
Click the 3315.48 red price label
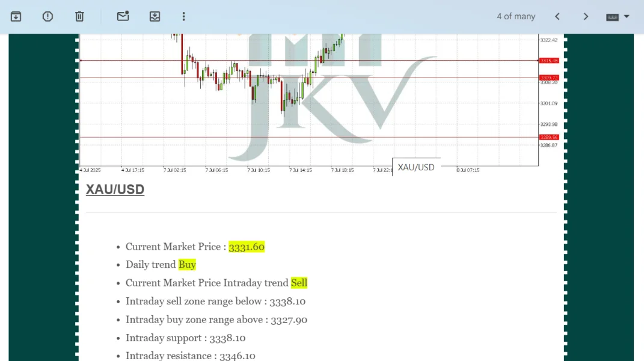pyautogui.click(x=549, y=60)
